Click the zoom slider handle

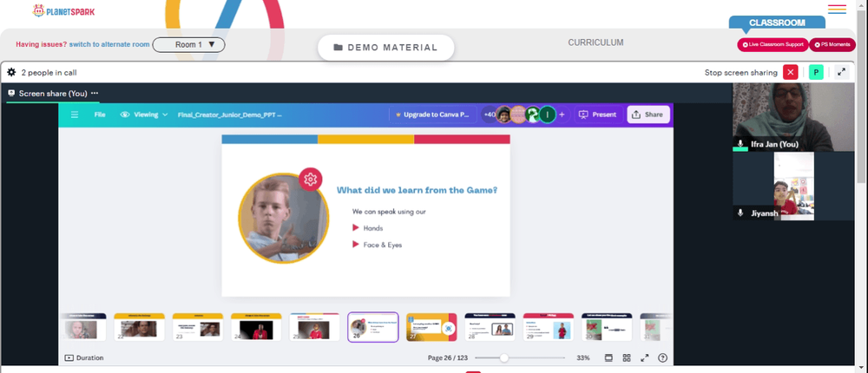(503, 358)
